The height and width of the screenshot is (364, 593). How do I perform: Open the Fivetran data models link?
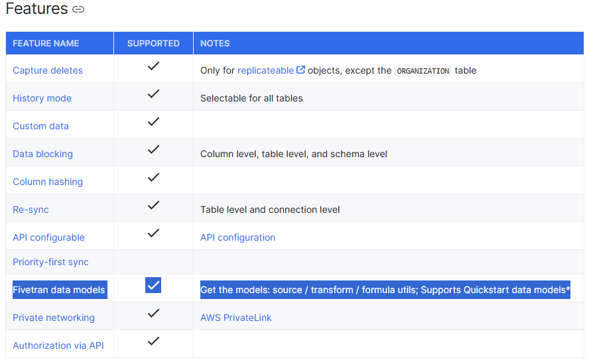pos(59,290)
